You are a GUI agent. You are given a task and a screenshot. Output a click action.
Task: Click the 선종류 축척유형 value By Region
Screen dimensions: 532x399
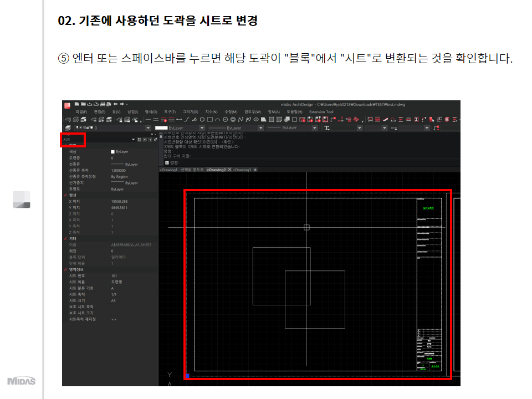click(119, 177)
